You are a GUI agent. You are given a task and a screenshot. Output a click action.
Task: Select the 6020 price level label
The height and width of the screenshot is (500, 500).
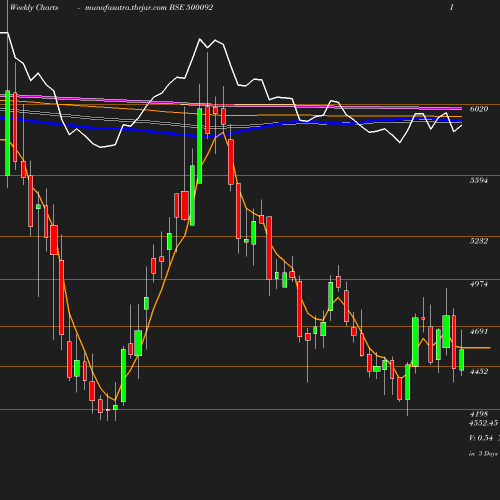click(x=479, y=109)
